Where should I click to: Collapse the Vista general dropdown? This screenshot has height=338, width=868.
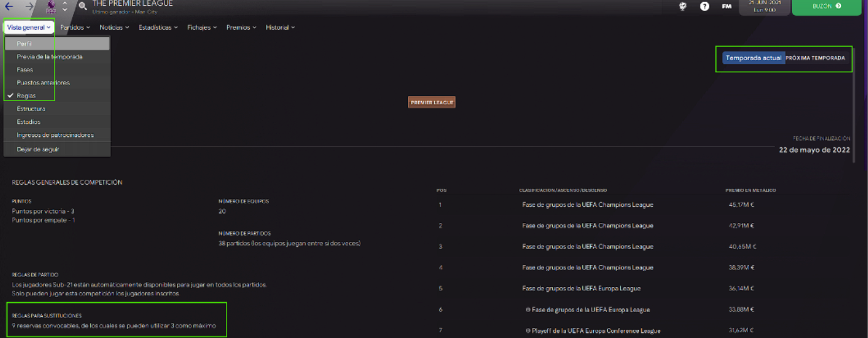(29, 28)
